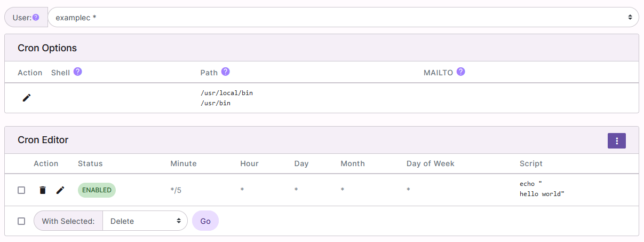Open the Cron Editor three-dot menu
This screenshot has height=242, width=644.
[616, 140]
